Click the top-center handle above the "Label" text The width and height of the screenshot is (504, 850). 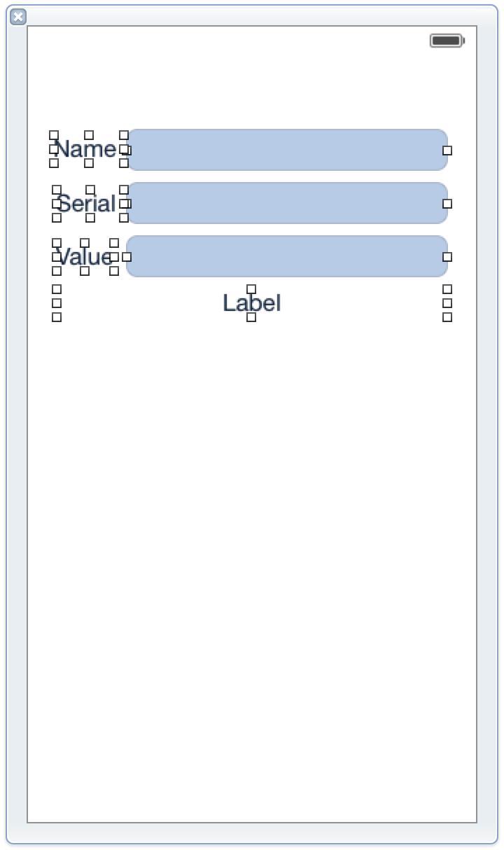coord(251,289)
